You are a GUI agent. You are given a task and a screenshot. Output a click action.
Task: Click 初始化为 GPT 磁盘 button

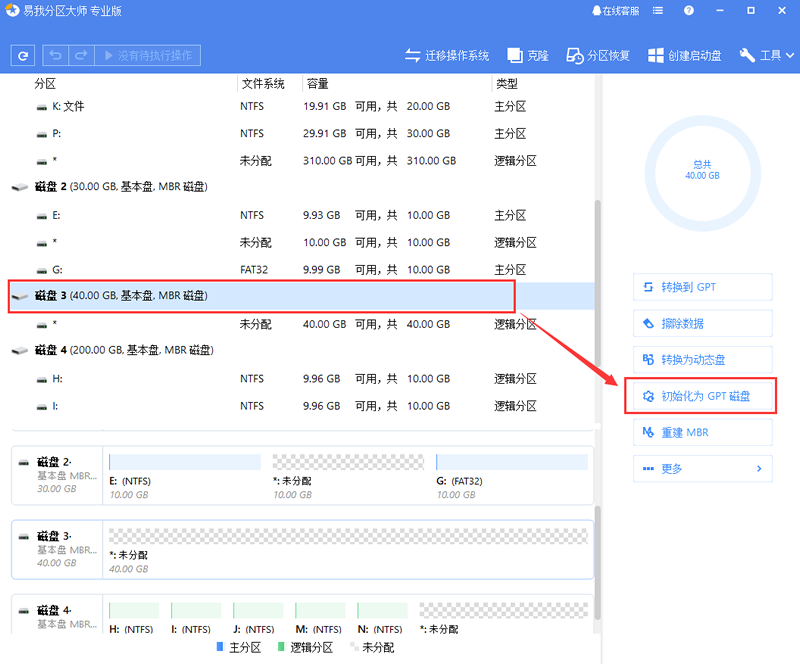pos(702,395)
